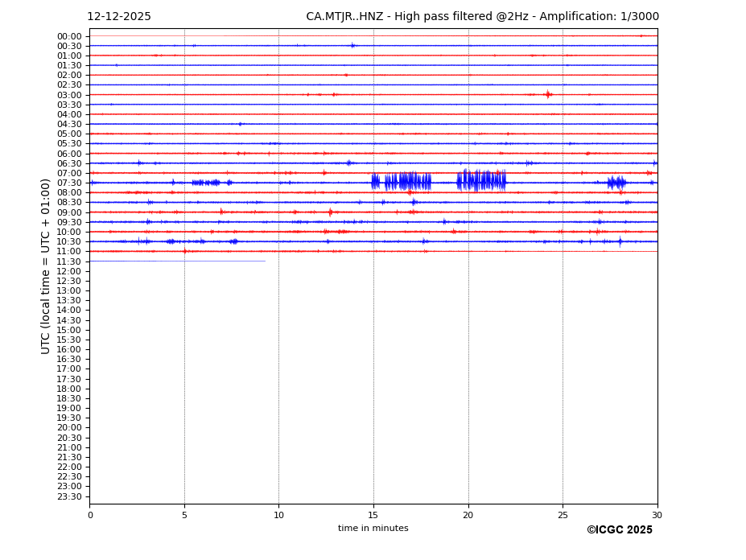Click the 30 tick on minutes axis

[657, 515]
